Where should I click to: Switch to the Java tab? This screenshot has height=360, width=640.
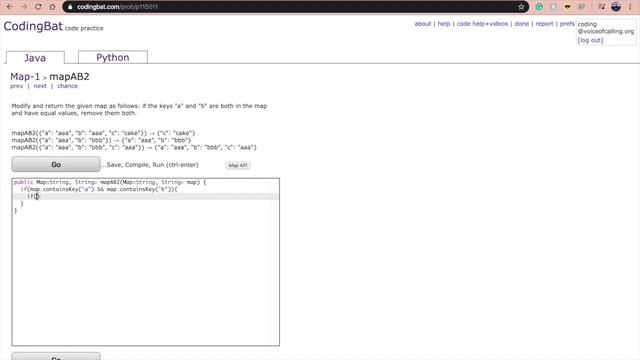coord(35,58)
